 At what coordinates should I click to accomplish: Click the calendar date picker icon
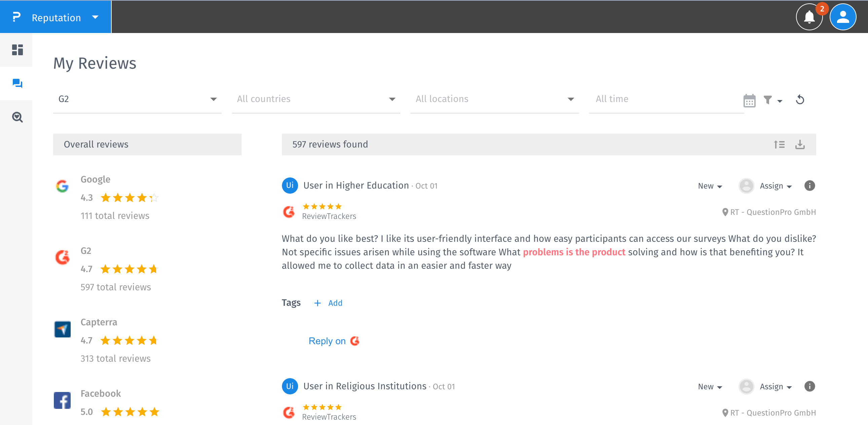(749, 100)
